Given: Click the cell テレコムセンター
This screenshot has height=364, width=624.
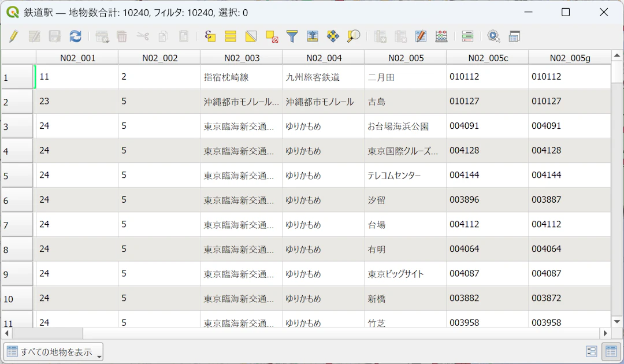Looking at the screenshot, I should pos(405,176).
